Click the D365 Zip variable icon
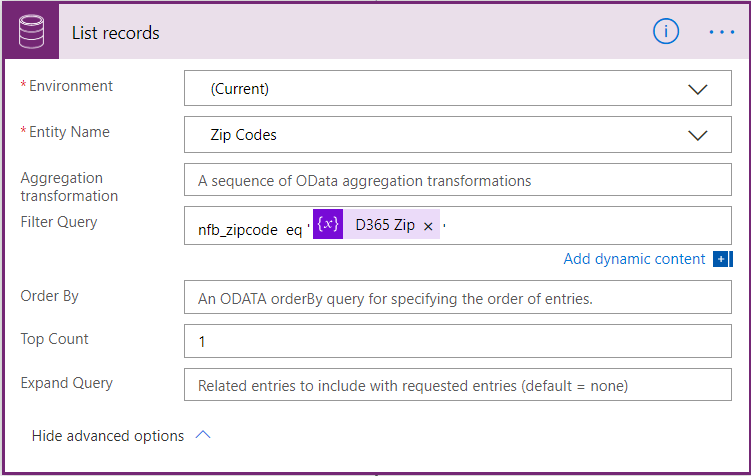Screen dimensions: 751x476 [328, 226]
